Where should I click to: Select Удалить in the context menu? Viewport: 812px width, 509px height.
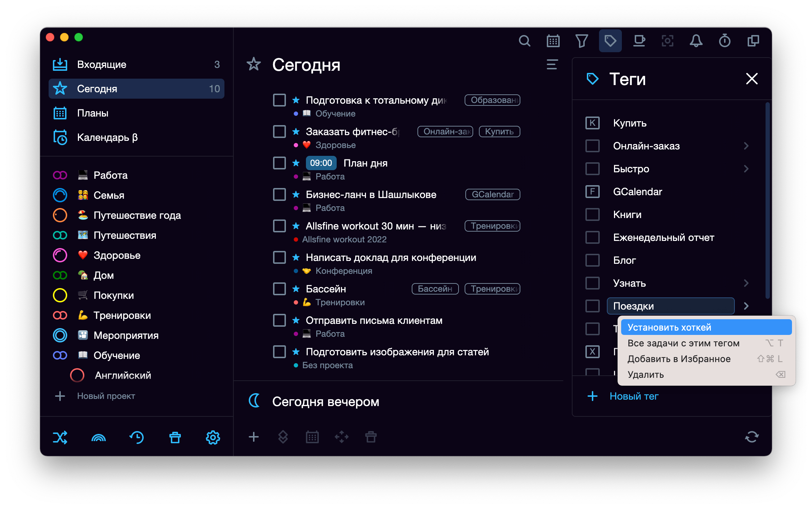pyautogui.click(x=706, y=375)
